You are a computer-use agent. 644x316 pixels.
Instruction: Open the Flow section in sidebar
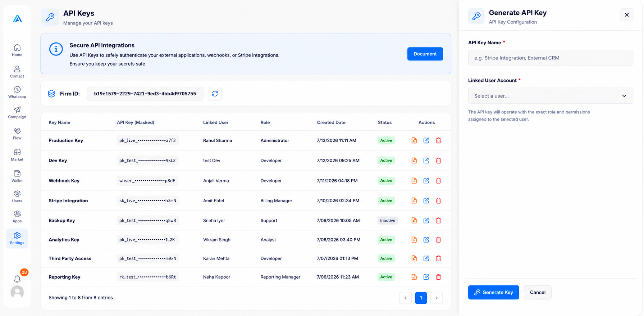click(17, 134)
